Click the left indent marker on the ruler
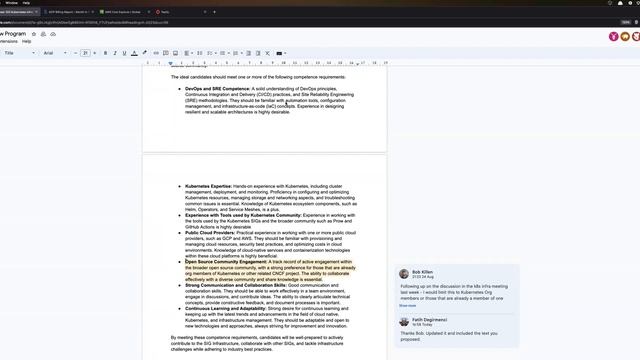The height and width of the screenshot is (360, 640). point(170,63)
